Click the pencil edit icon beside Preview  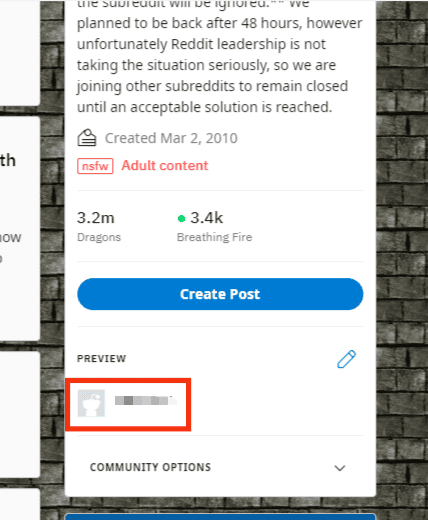(x=346, y=359)
